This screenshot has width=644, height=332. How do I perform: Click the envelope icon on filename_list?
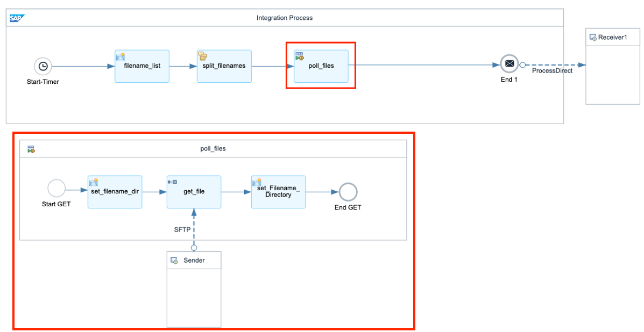(x=121, y=56)
